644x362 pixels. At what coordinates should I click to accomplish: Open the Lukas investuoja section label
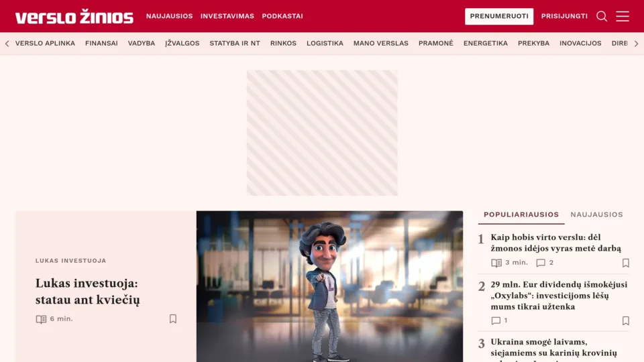point(70,261)
